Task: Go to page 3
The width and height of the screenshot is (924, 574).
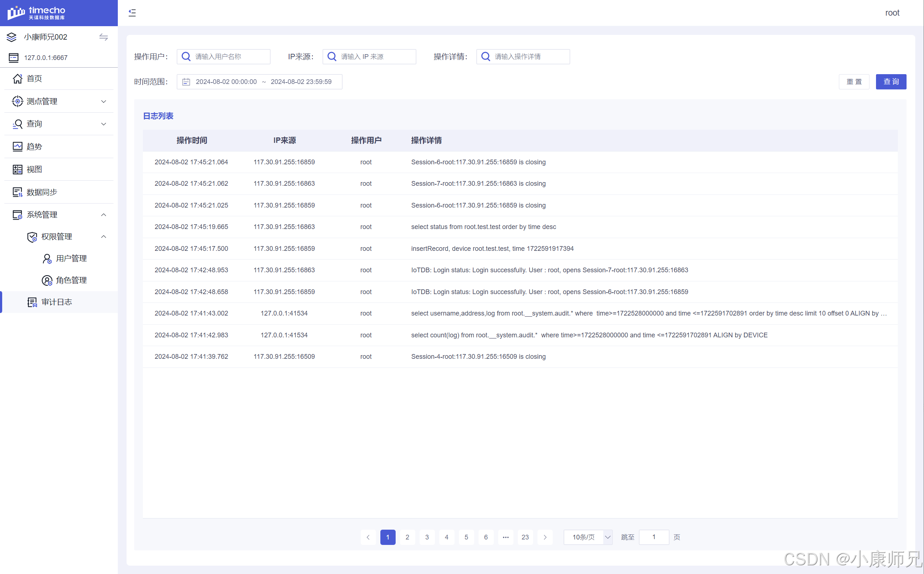Action: [x=427, y=537]
